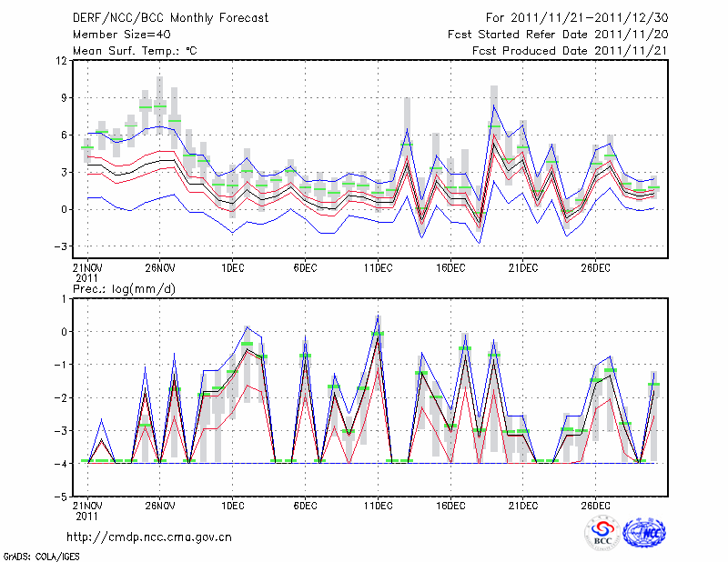
Task: Select 21DEC on precipitation chart x-axis
Action: click(x=522, y=506)
